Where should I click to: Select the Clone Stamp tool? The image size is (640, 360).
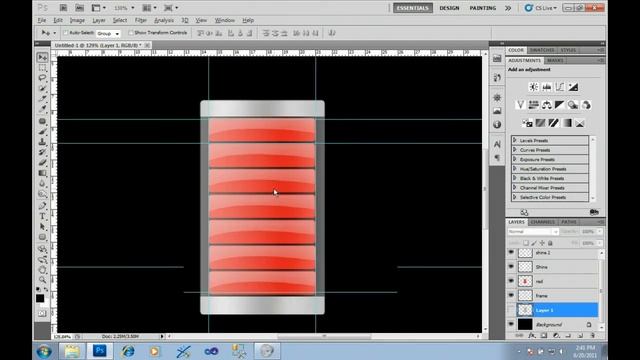[x=42, y=142]
